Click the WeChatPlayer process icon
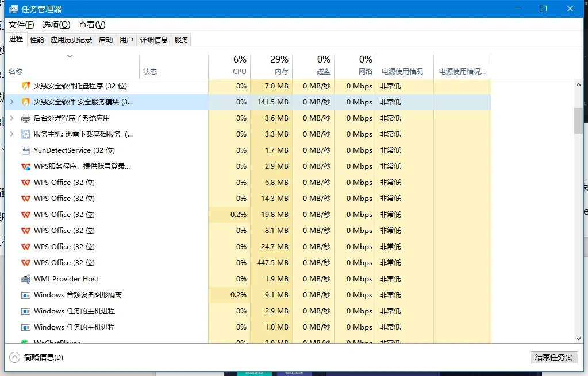Image resolution: width=588 pixels, height=376 pixels. [26, 342]
